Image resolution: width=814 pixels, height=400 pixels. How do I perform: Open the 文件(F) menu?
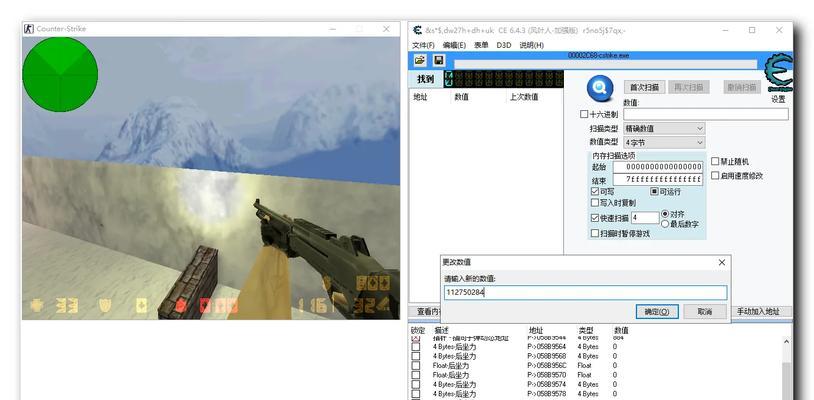(x=423, y=45)
